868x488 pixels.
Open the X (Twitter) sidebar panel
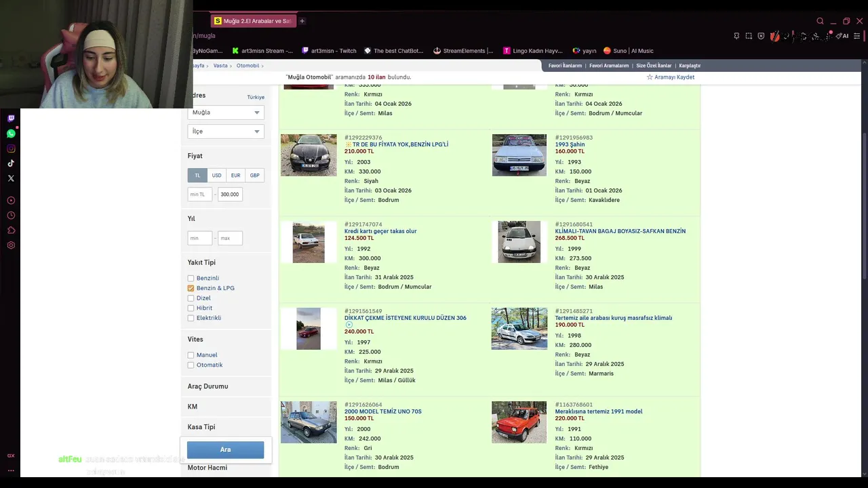[x=11, y=178]
